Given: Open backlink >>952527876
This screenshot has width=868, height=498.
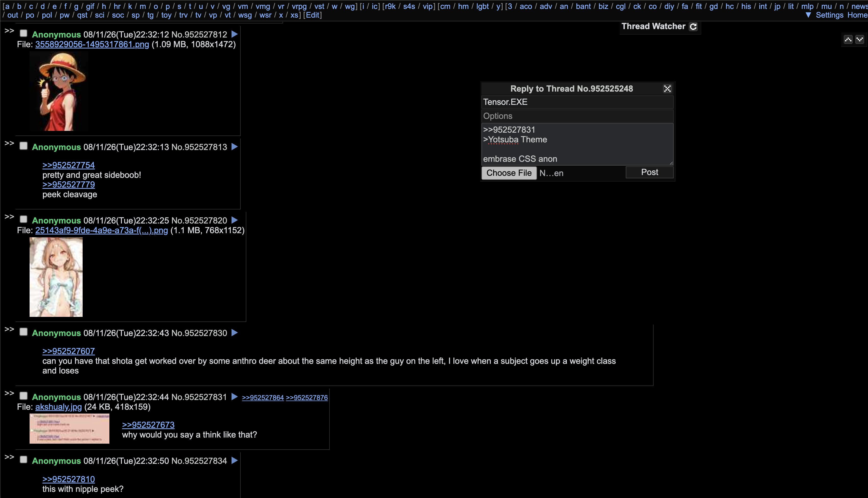Looking at the screenshot, I should pos(307,397).
